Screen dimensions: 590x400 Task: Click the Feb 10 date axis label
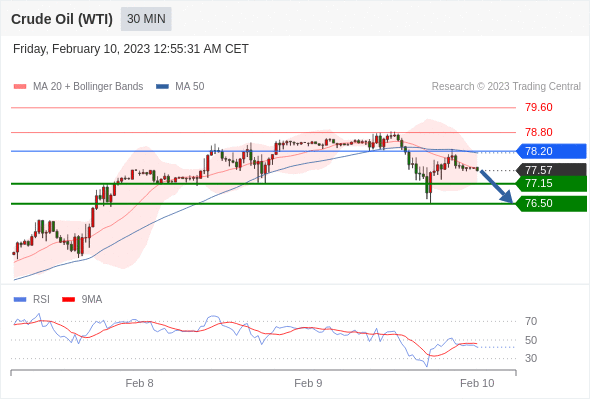[x=477, y=383]
